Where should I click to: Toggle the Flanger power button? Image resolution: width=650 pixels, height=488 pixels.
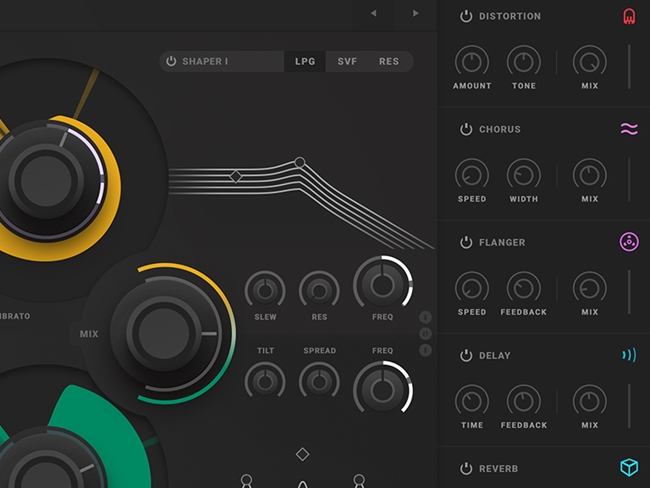tap(466, 242)
